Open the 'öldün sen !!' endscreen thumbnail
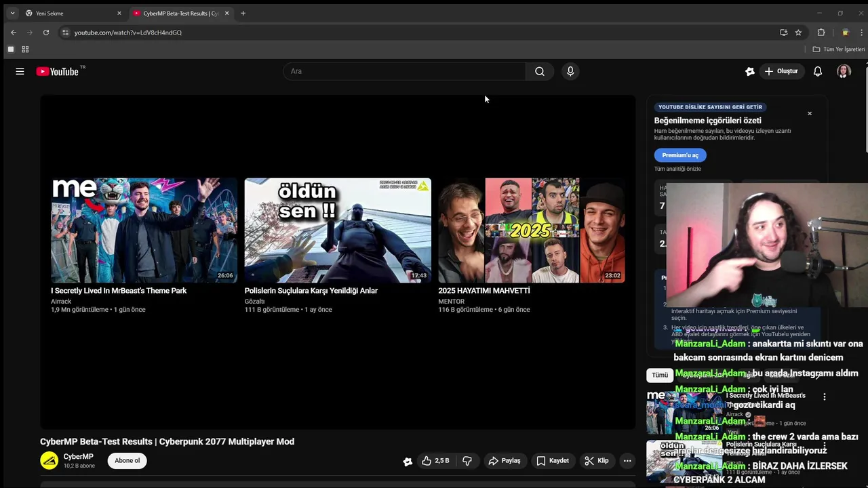 click(338, 230)
